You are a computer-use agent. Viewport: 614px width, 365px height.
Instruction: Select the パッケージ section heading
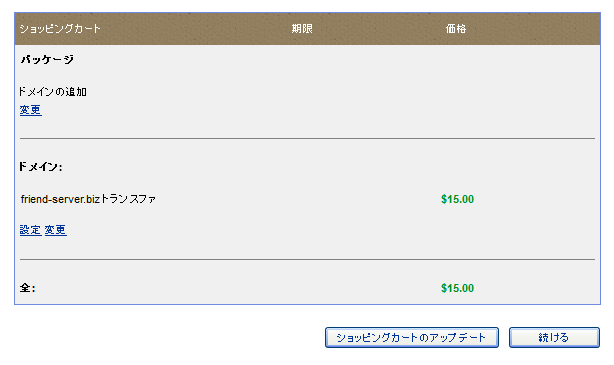tap(47, 60)
